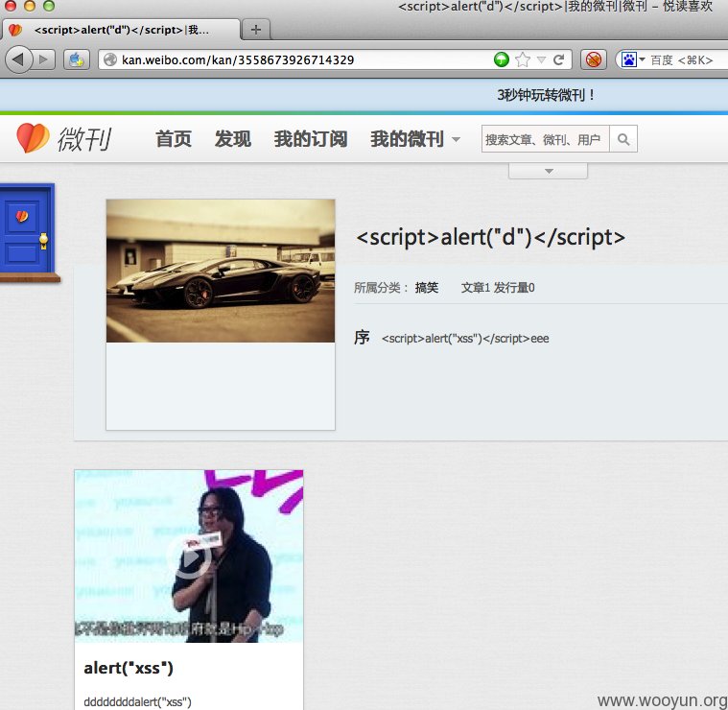Open the 搞笑 category link
Screen dimensions: 728x710
coord(427,288)
